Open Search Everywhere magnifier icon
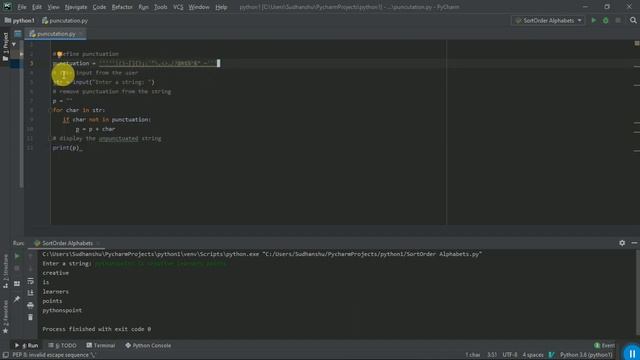Viewport: 640px width, 360px height. (633, 20)
